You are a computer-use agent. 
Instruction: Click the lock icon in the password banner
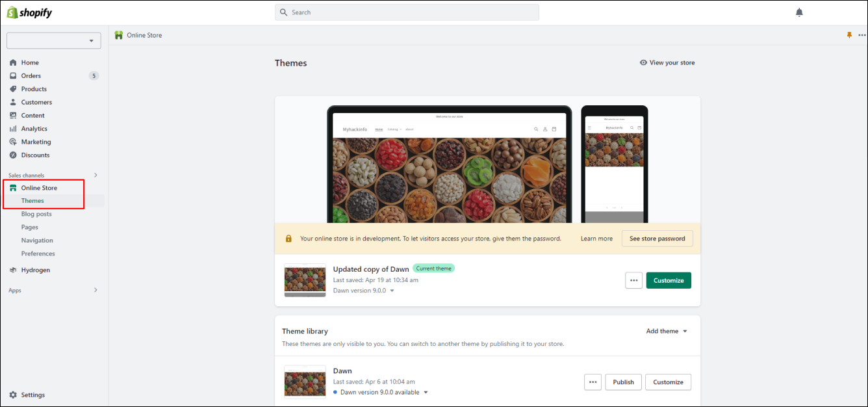tap(288, 239)
